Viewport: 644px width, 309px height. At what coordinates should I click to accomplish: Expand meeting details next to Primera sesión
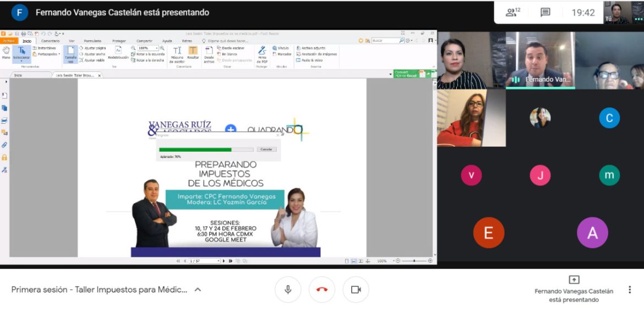tap(198, 290)
